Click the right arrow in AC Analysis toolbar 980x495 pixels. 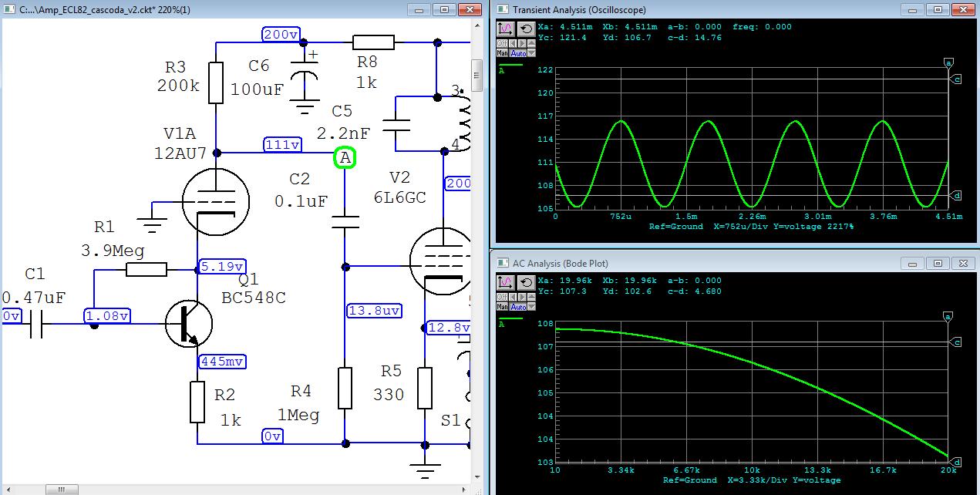pos(522,297)
